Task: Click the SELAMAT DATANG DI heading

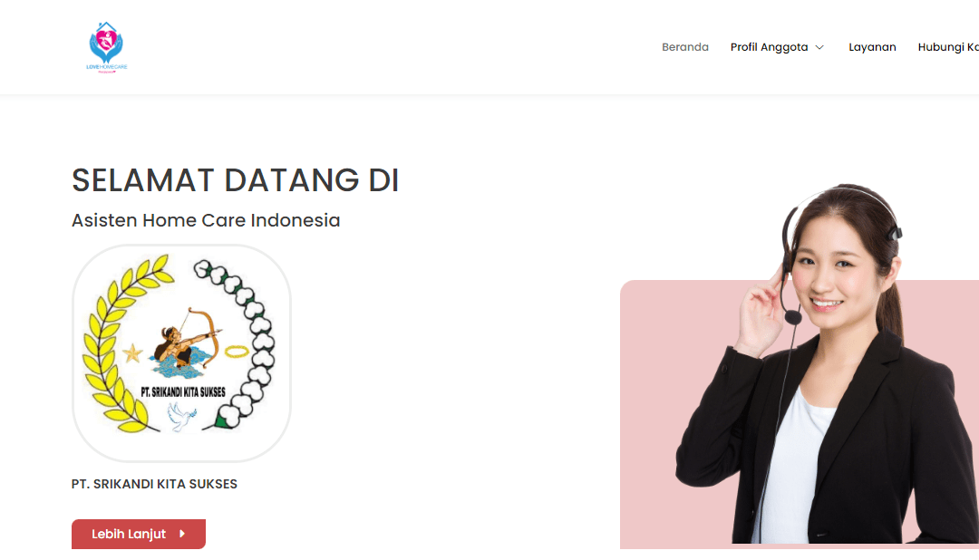Action: (x=235, y=180)
